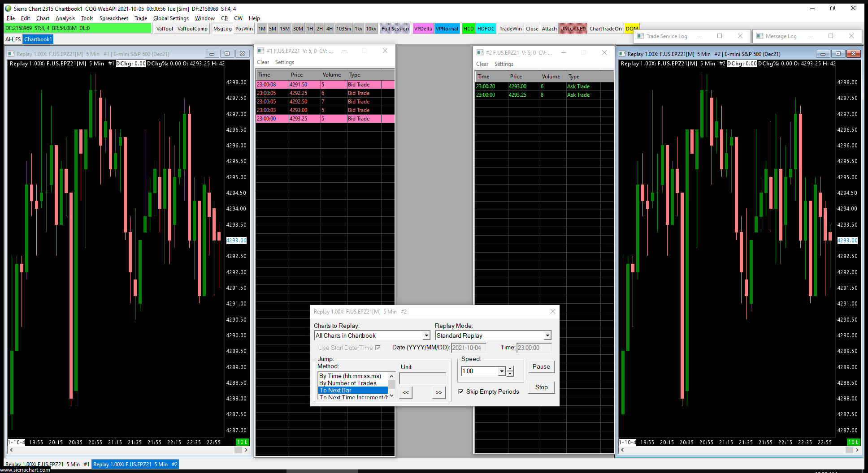Click the ValToolComp toolbar button

coord(192,29)
